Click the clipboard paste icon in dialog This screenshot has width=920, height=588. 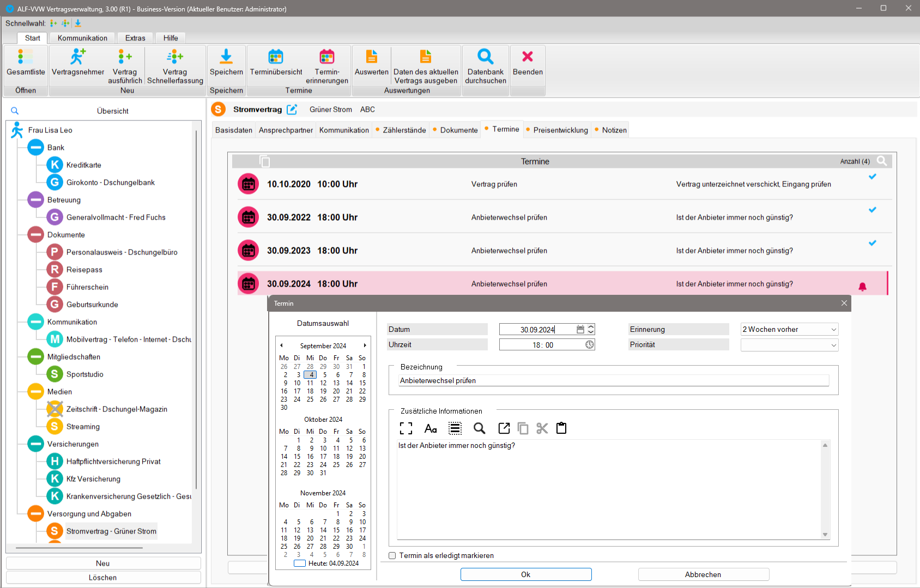pos(561,428)
